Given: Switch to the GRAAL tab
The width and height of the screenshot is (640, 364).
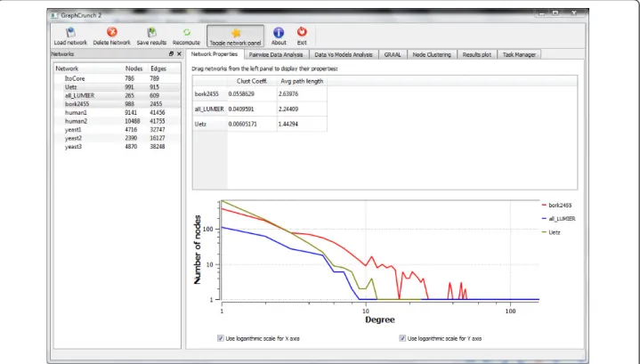Looking at the screenshot, I should click(x=393, y=54).
